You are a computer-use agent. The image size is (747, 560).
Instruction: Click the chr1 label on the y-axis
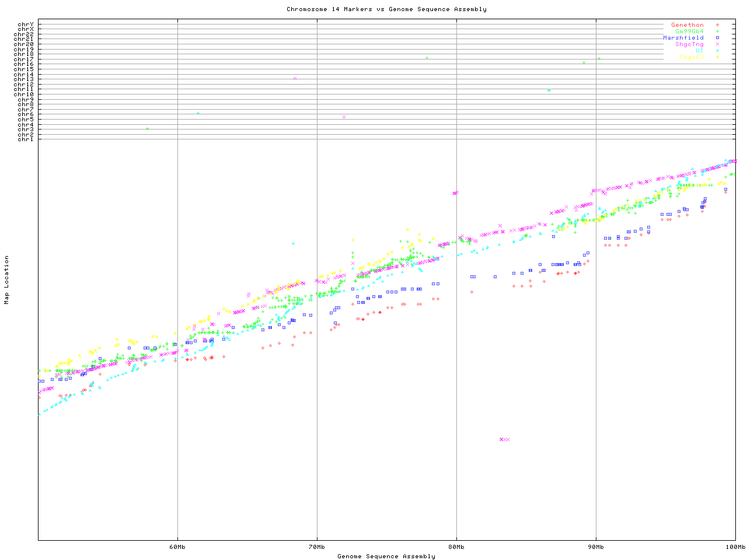(26, 139)
